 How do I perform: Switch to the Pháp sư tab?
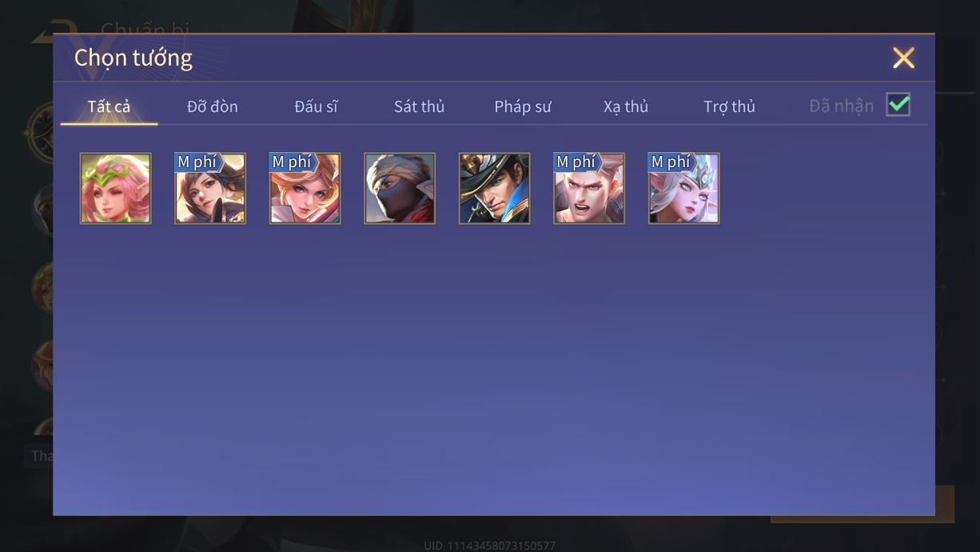click(523, 106)
